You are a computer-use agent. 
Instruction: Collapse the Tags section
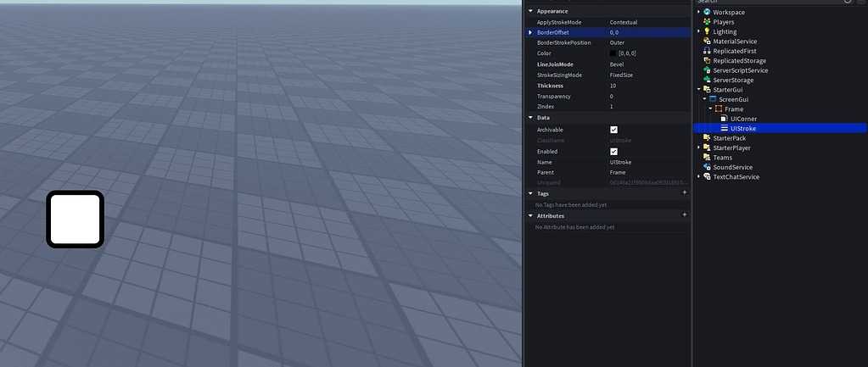(530, 193)
